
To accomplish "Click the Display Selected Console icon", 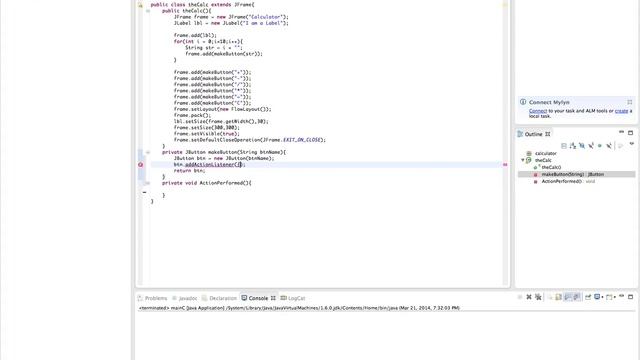I will [597, 297].
